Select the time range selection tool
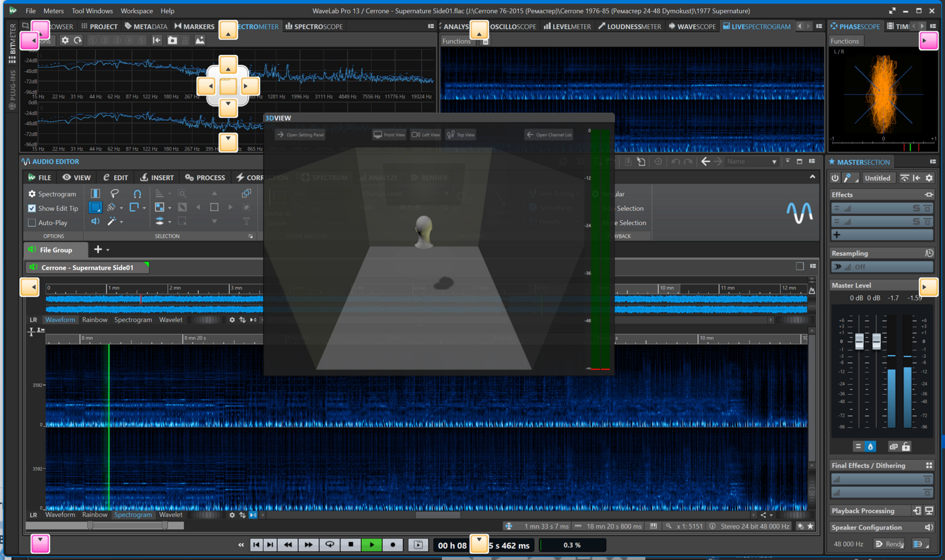This screenshot has height=560, width=945. [95, 193]
